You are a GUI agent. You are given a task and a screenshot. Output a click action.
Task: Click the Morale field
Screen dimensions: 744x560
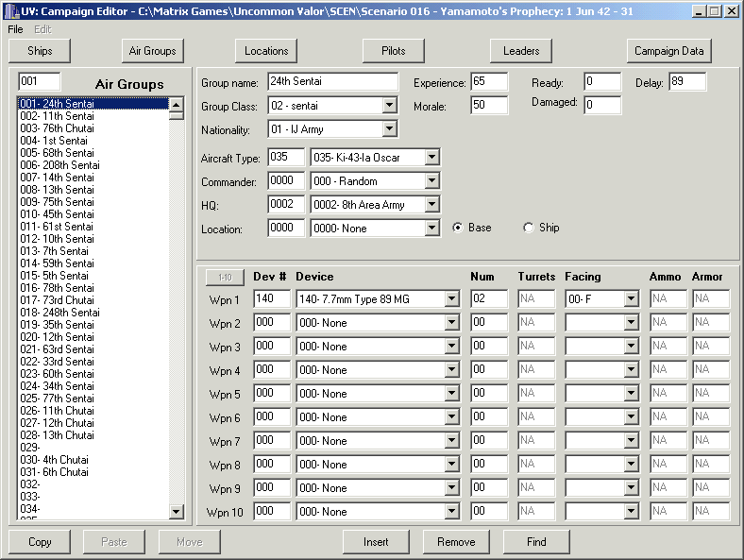489,105
